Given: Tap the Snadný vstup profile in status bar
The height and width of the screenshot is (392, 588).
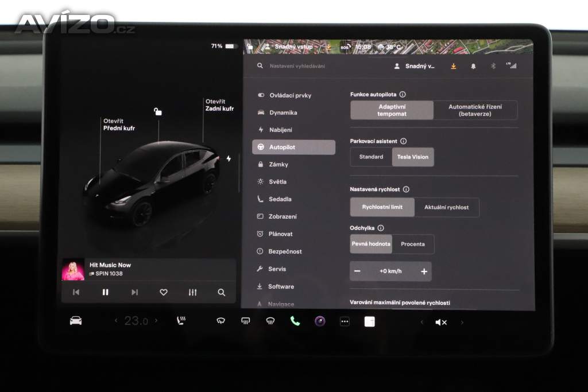Looking at the screenshot, I should coord(289,47).
